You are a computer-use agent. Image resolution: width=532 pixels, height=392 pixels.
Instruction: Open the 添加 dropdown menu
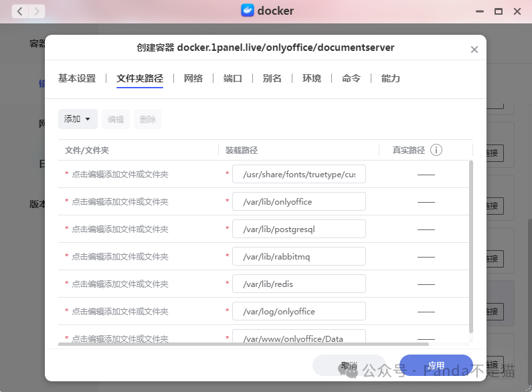pos(78,119)
